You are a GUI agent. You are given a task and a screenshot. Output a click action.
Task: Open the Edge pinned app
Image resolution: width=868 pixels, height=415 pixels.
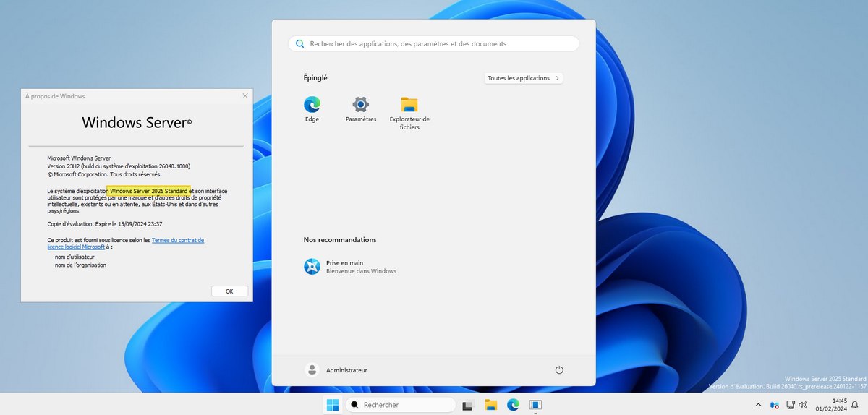pos(312,104)
